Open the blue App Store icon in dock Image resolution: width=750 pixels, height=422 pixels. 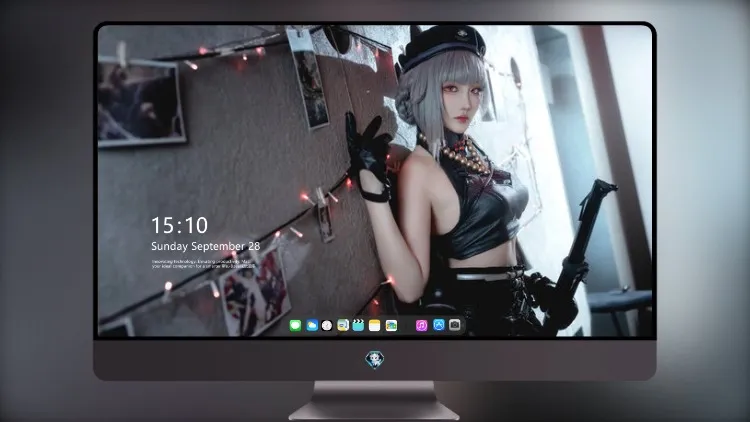pyautogui.click(x=439, y=325)
